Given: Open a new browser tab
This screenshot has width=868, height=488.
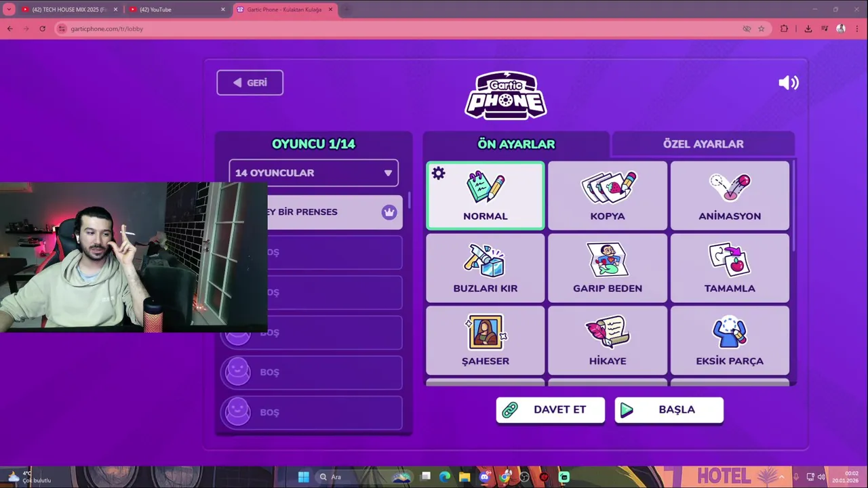Looking at the screenshot, I should pyautogui.click(x=346, y=9).
